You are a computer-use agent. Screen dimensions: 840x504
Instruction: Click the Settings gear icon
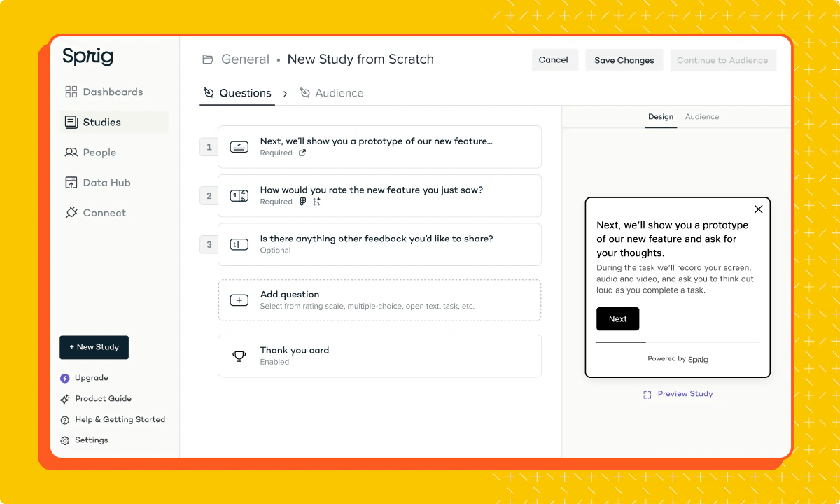(x=65, y=441)
